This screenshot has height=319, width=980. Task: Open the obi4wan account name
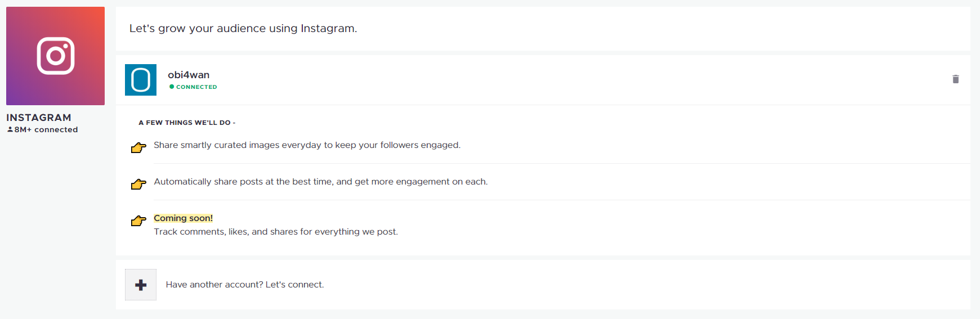click(x=189, y=75)
